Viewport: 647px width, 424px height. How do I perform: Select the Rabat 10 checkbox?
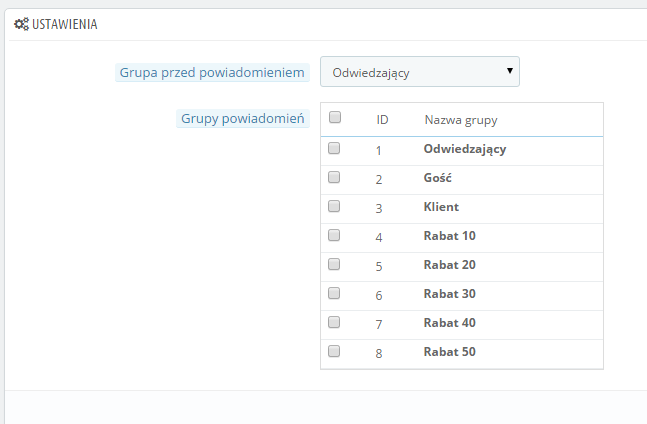pos(334,235)
